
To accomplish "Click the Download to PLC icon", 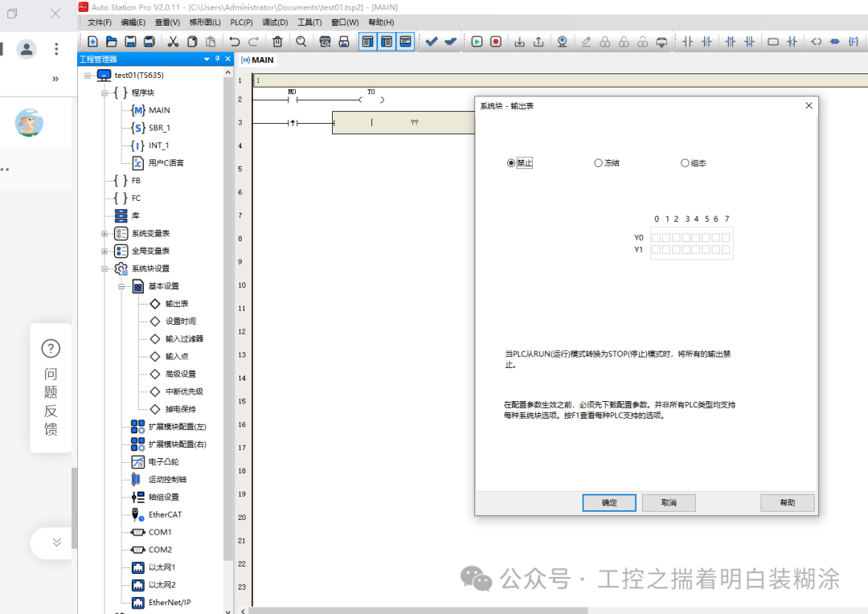I will tap(519, 42).
